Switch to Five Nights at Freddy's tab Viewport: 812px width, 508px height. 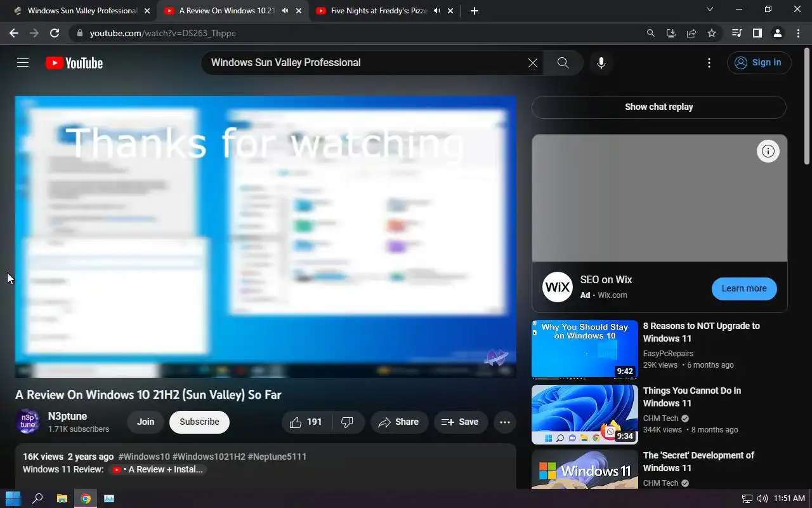point(379,11)
